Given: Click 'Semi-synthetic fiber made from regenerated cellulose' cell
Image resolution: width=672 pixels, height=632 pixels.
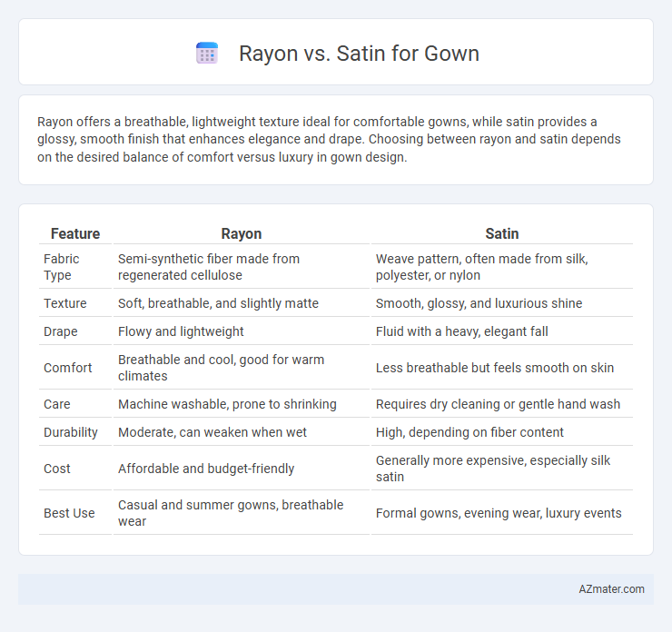Looking at the screenshot, I should (242, 267).
